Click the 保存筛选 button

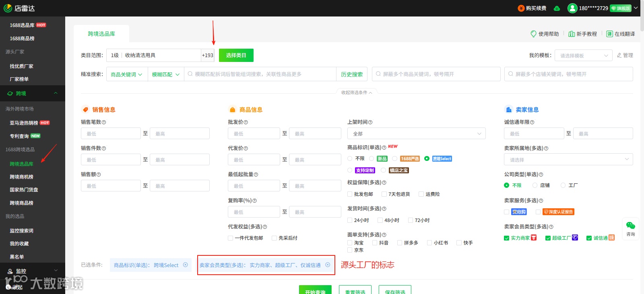coord(395,290)
